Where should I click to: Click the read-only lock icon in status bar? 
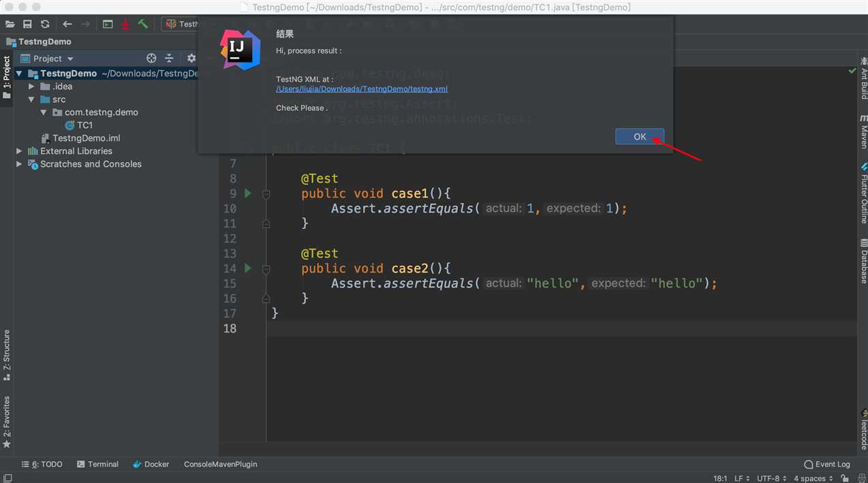tap(846, 478)
